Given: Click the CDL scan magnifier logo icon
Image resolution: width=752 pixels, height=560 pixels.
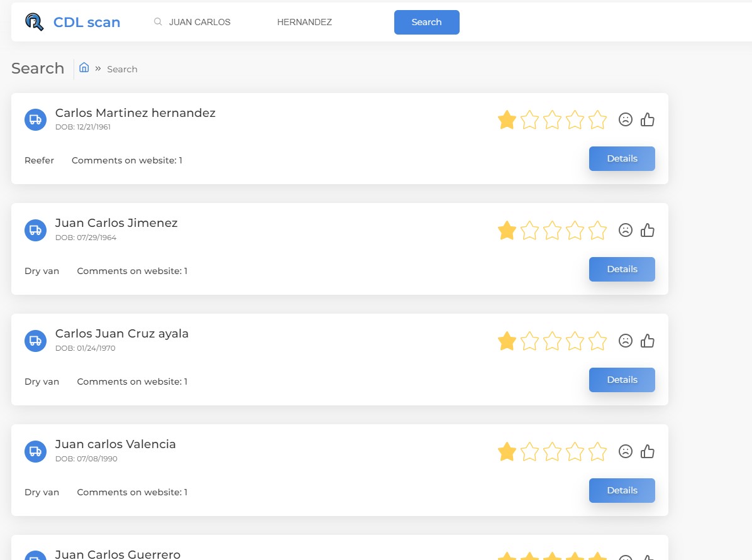Looking at the screenshot, I should 35,22.
